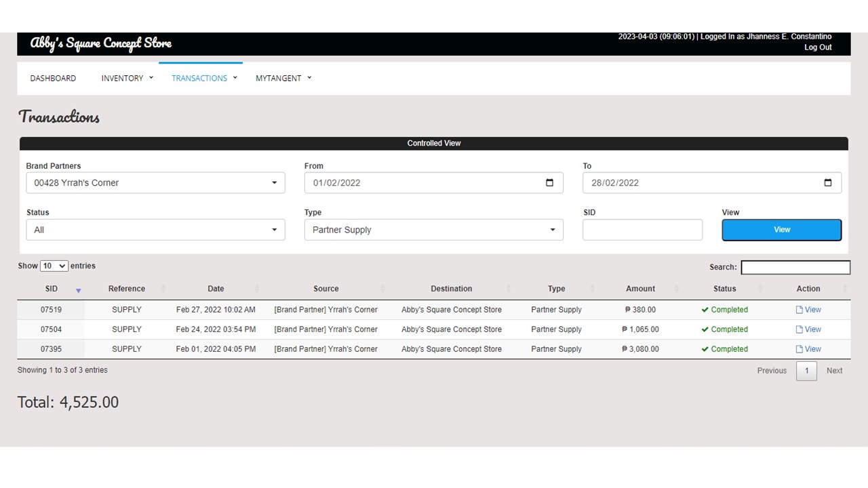Viewport: 868px width, 488px height.
Task: Click the From date field 01/02/2022
Action: 433,182
